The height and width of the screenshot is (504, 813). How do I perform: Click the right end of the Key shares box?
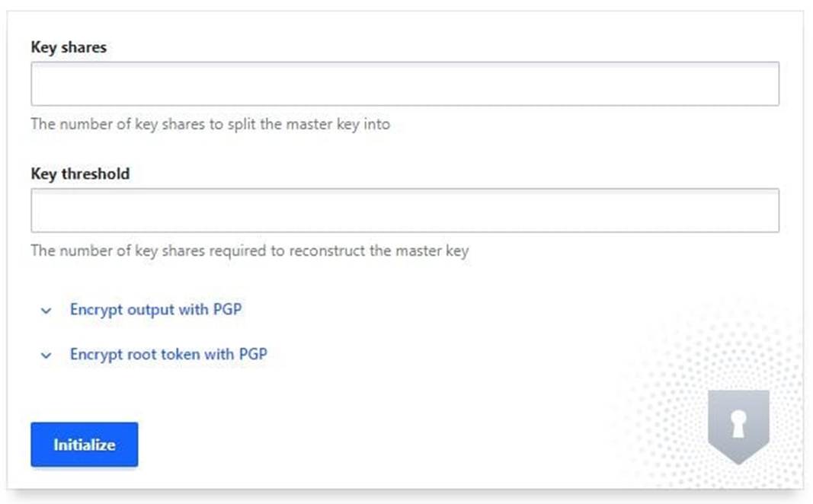click(x=766, y=84)
